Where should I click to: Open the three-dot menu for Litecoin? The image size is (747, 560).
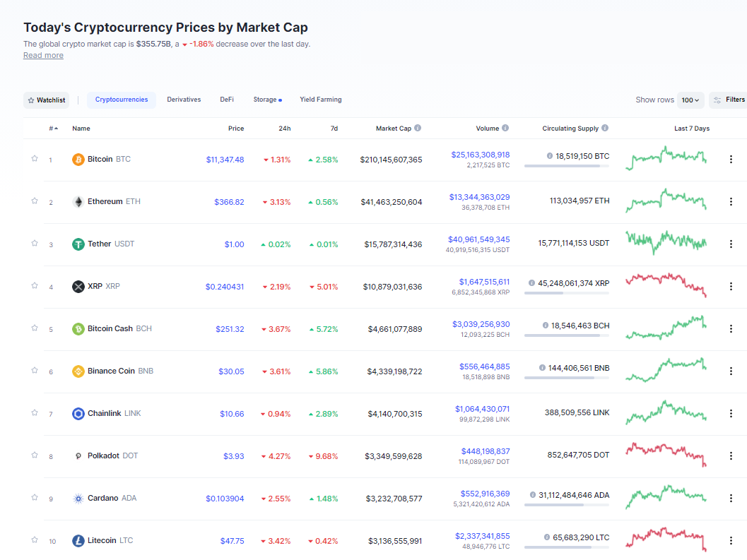pyautogui.click(x=731, y=541)
